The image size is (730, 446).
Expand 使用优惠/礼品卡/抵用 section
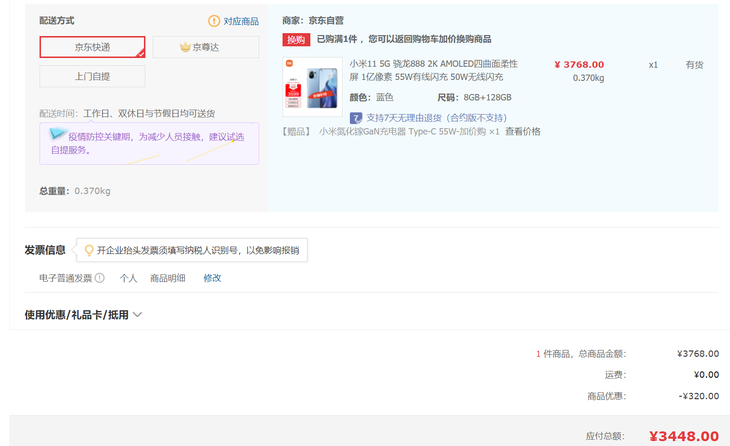77,315
